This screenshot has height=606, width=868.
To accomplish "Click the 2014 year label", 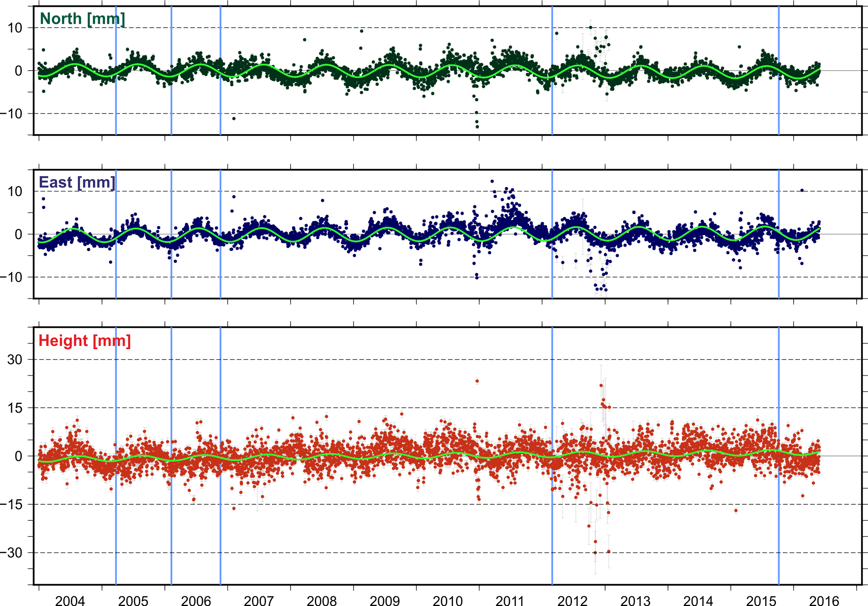I will 698,601.
